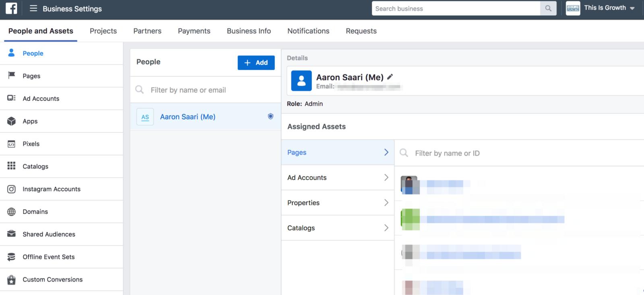The height and width of the screenshot is (295, 644).
Task: Click the Ad Accounts sidebar icon
Action: pos(11,98)
